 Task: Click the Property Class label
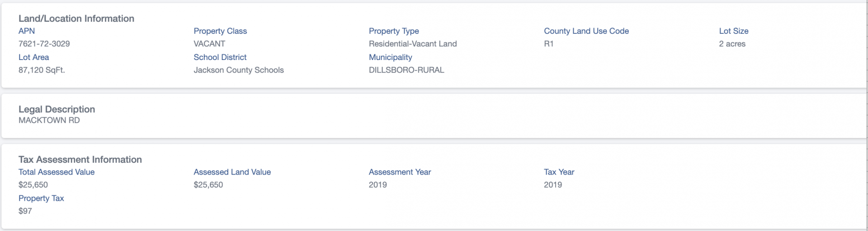[220, 31]
